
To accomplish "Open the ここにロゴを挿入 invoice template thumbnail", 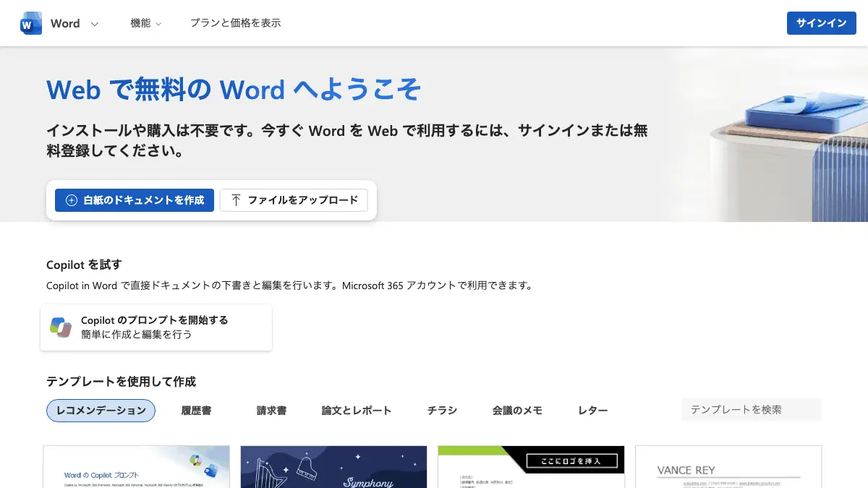I will coord(531,466).
